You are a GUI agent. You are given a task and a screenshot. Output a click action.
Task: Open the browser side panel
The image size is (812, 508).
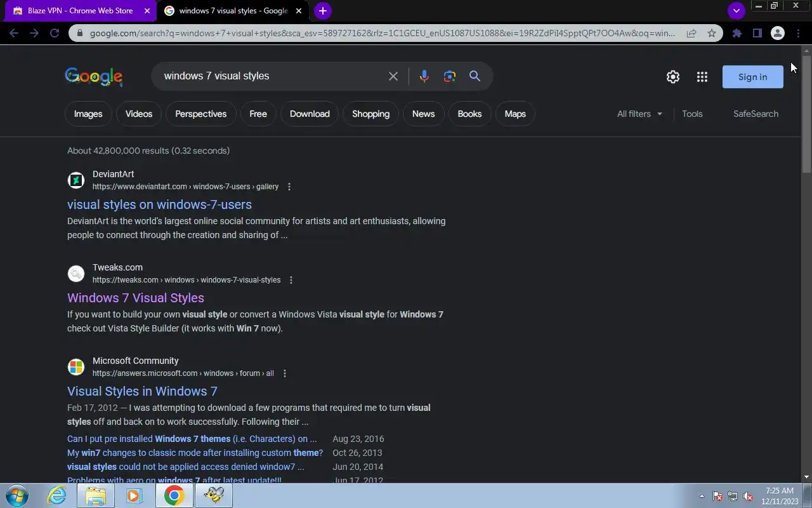click(x=757, y=33)
